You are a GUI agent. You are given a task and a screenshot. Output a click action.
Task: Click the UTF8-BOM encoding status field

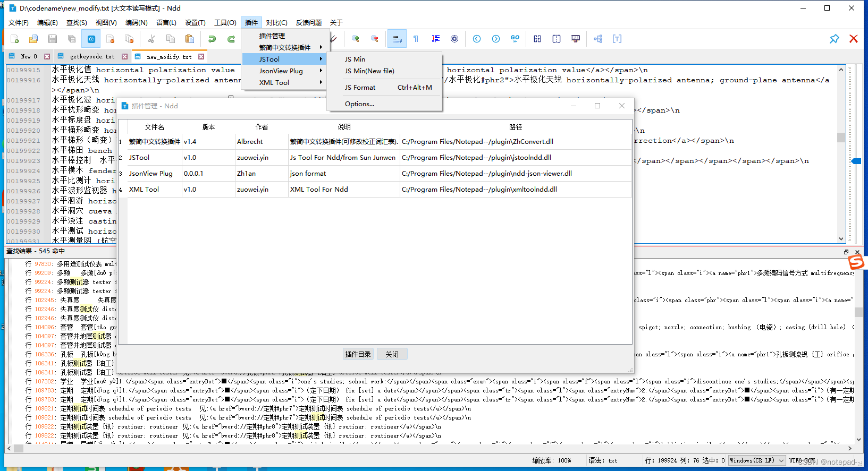(802, 460)
